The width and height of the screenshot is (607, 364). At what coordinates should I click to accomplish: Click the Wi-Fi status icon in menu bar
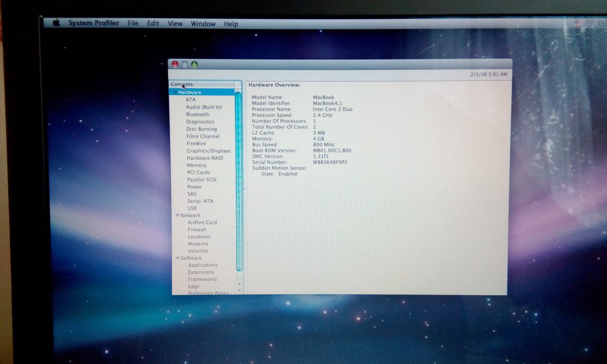pos(590,23)
